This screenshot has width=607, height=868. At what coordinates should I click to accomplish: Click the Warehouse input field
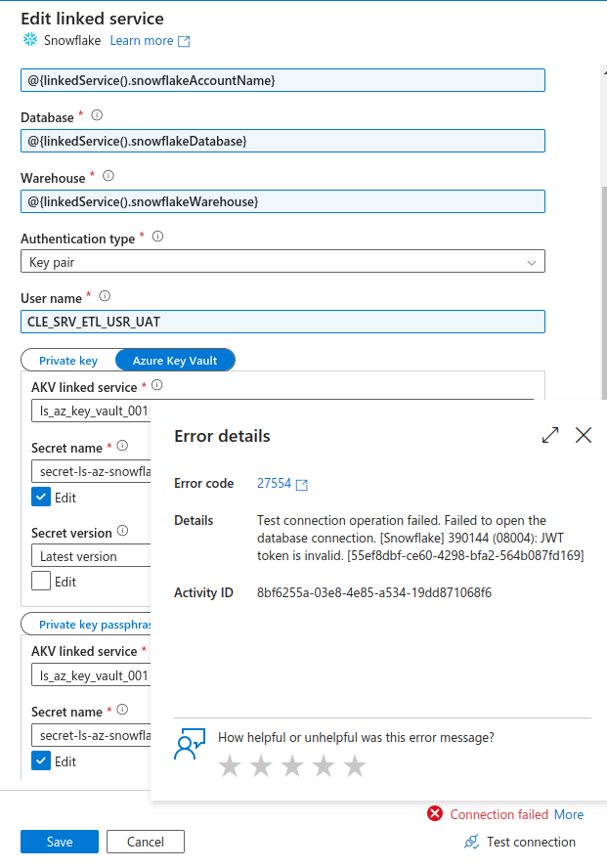point(282,201)
